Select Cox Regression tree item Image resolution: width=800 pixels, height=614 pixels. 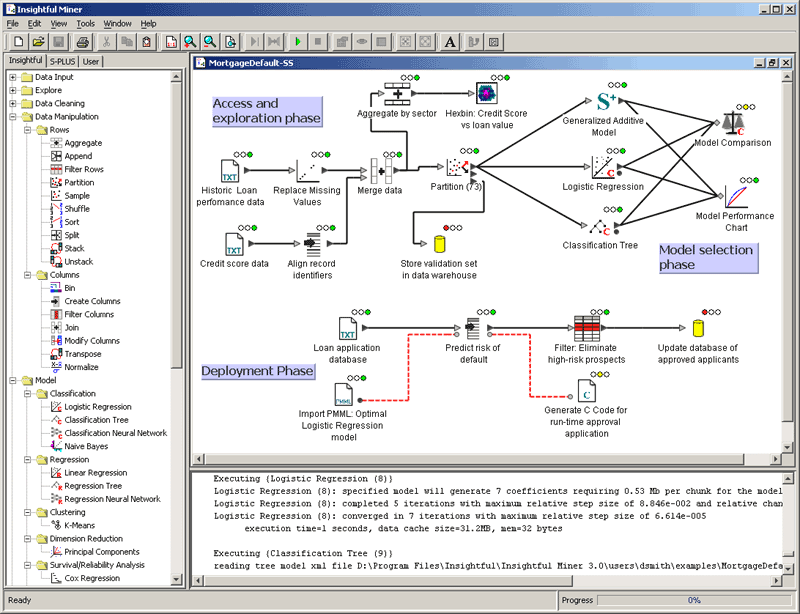92,578
